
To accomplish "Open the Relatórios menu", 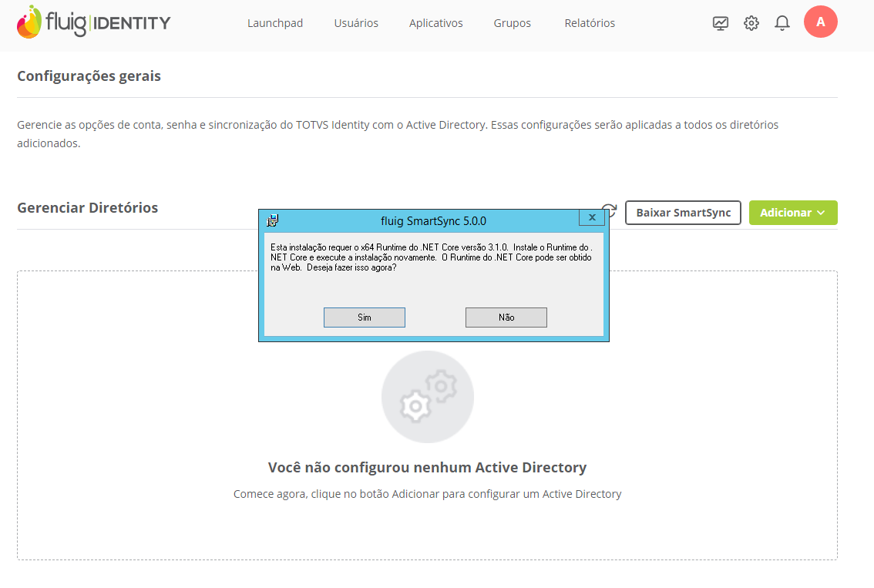I will click(x=590, y=23).
